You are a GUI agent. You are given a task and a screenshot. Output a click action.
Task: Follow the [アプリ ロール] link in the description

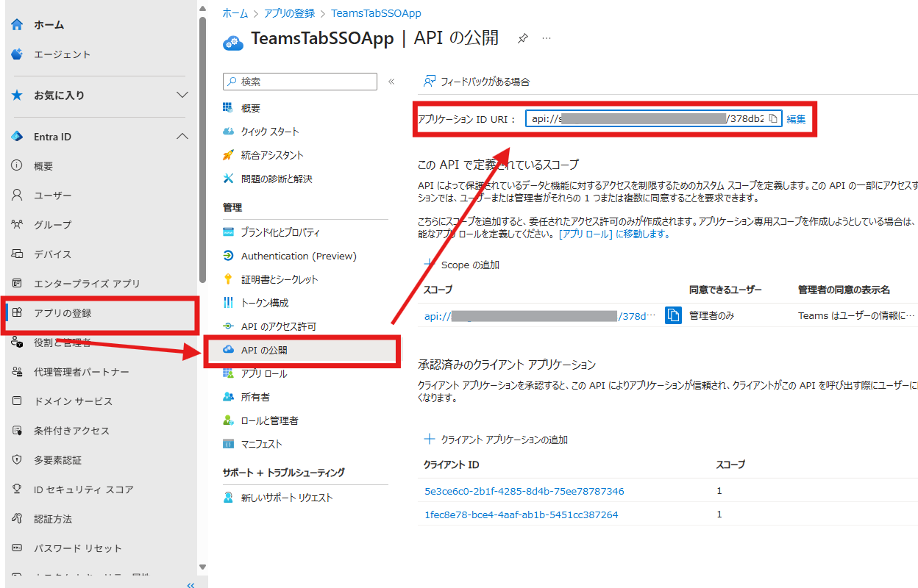click(x=585, y=234)
